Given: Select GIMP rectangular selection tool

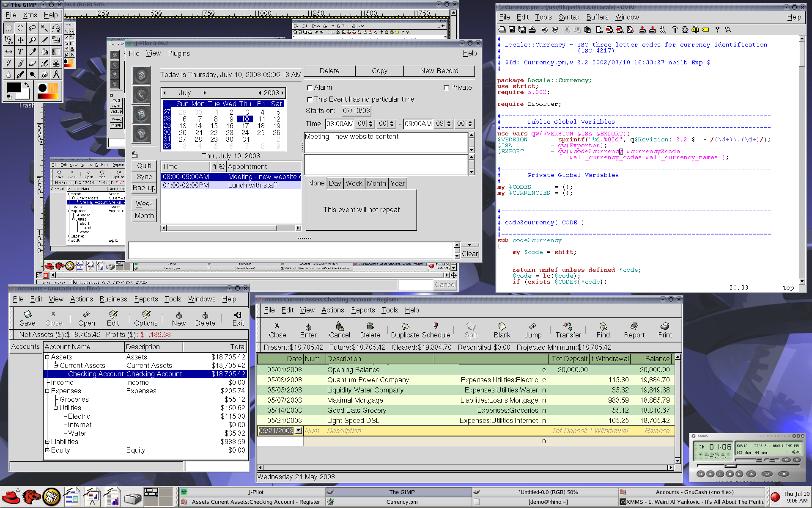Looking at the screenshot, I should click(x=8, y=28).
